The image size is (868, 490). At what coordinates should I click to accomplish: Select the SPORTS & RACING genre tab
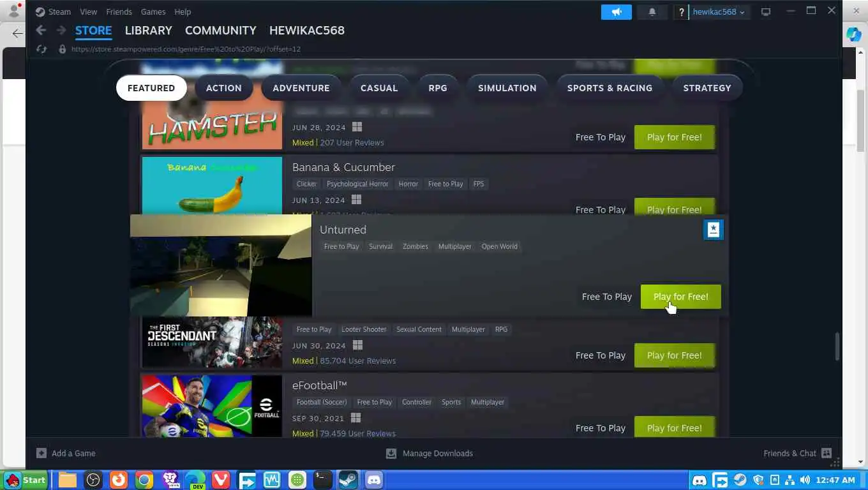point(610,88)
